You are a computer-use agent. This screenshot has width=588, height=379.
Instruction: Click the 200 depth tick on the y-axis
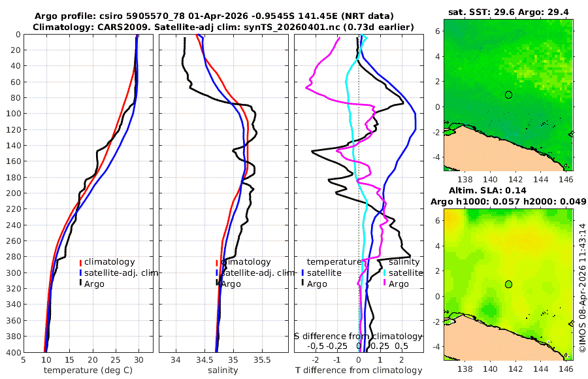click(16, 193)
